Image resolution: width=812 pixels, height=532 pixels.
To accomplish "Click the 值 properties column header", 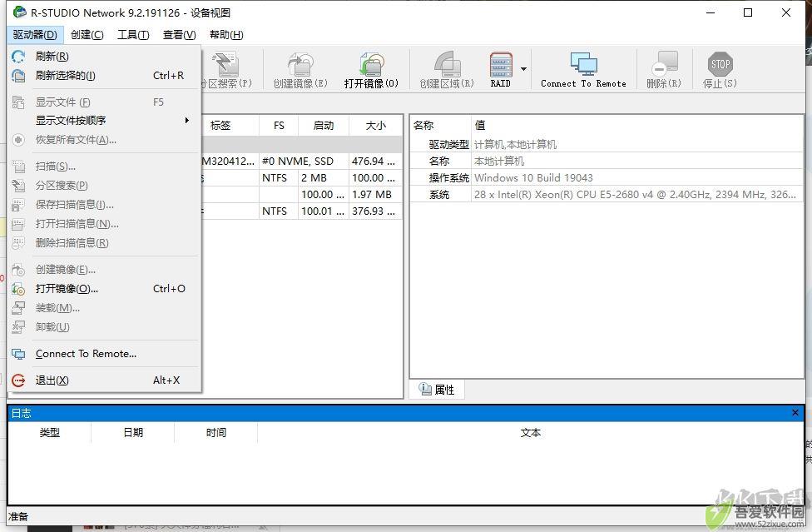I will (x=637, y=126).
